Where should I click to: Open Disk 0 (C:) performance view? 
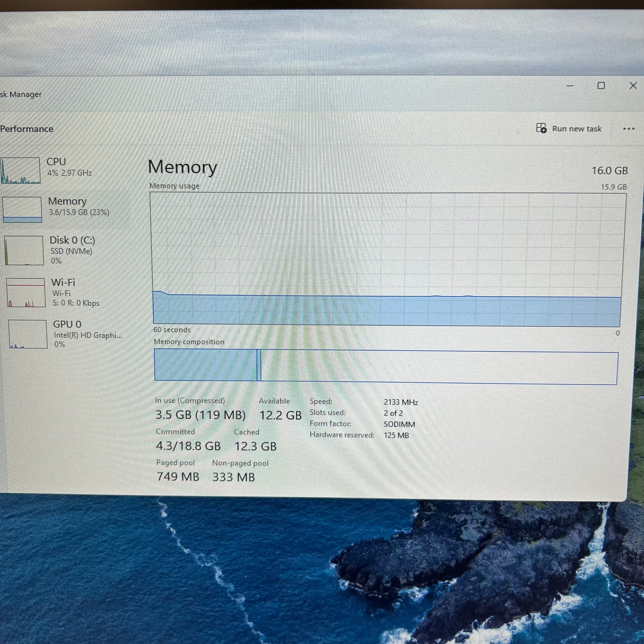tap(71, 250)
